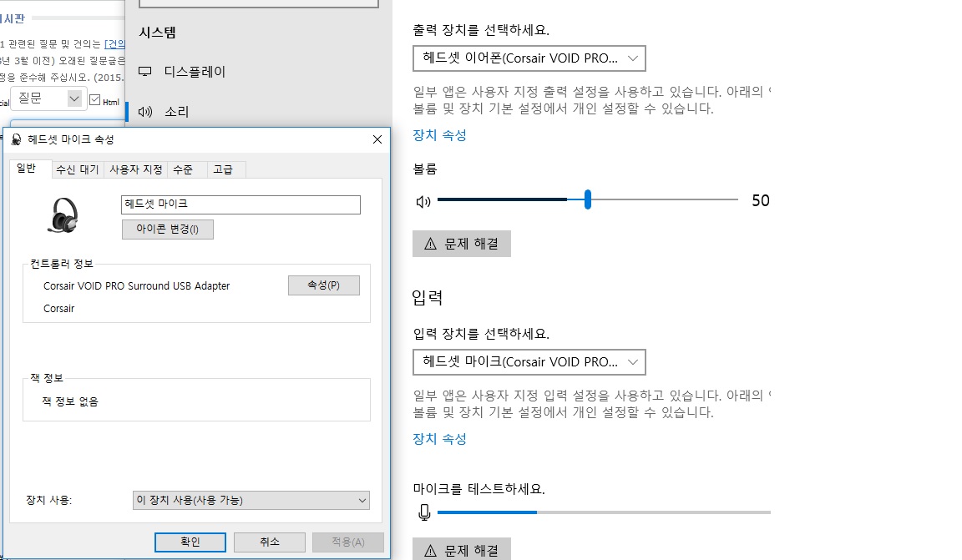Open the output device dropdown (헤드셋 이어폰)
962x560 pixels.
click(x=529, y=58)
